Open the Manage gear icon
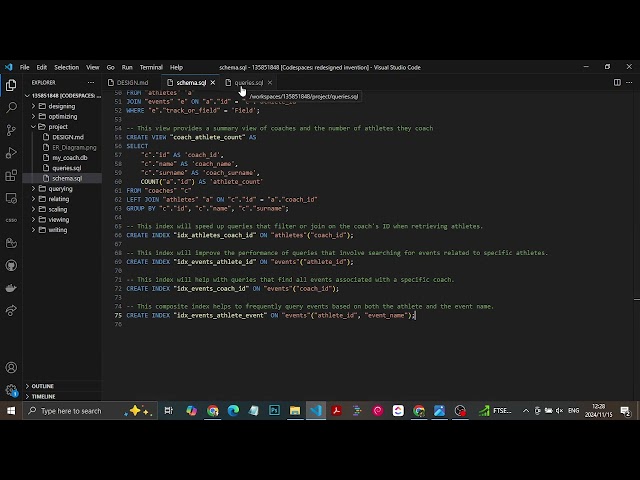 pos(11,390)
